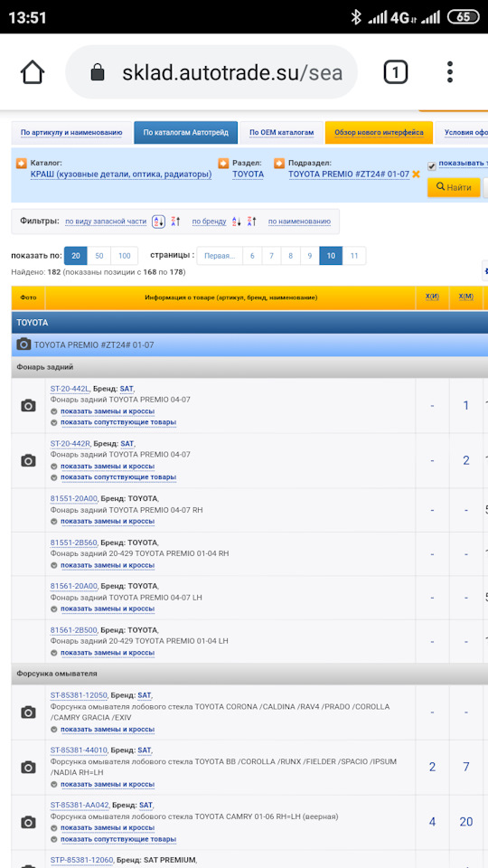Viewport: 488px width, 868px height.
Task: Open photo icon for ST-85381-44010
Action: click(x=28, y=768)
